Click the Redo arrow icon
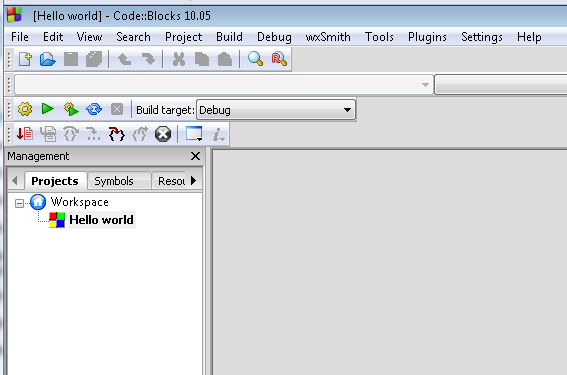567x375 pixels. 148,59
